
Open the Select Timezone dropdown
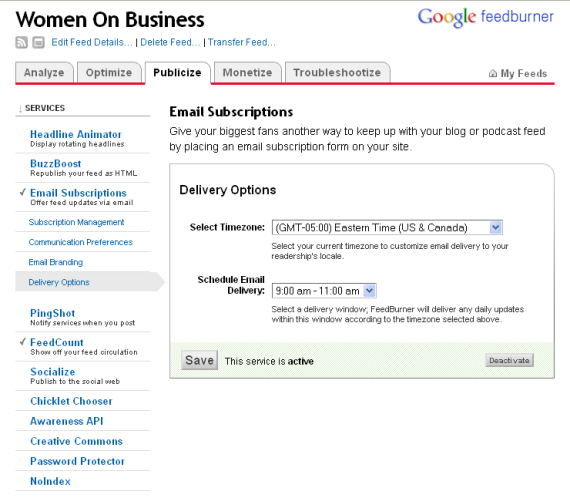387,228
